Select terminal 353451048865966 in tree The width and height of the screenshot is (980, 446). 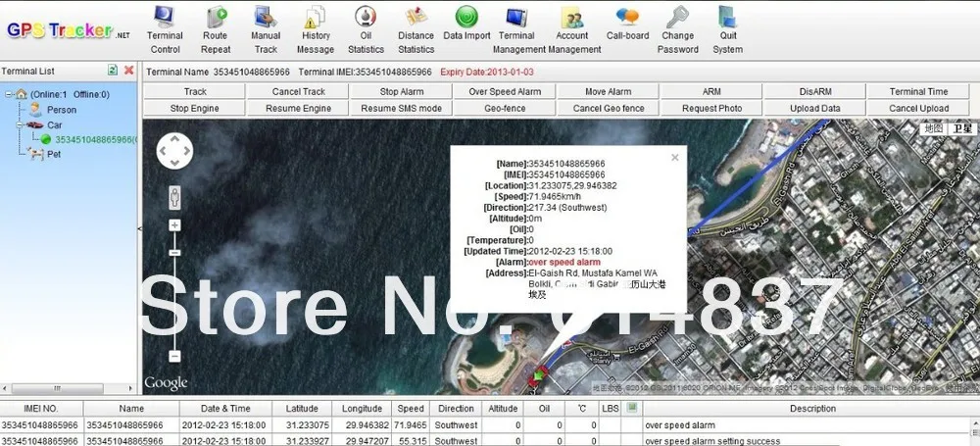[96, 139]
